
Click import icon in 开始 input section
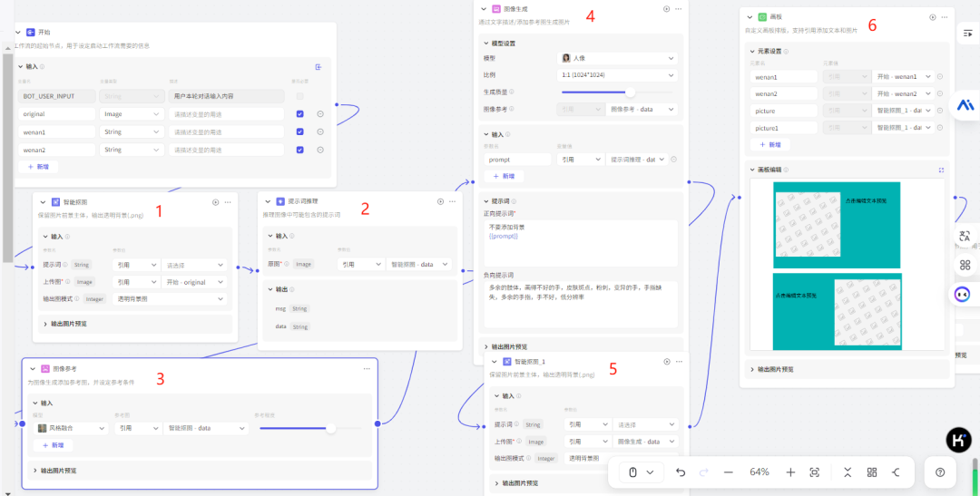coord(318,67)
